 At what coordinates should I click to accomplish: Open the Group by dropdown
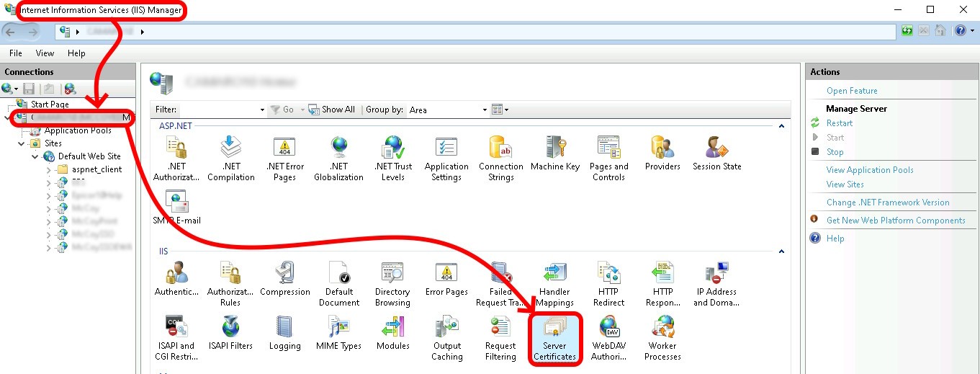(485, 110)
